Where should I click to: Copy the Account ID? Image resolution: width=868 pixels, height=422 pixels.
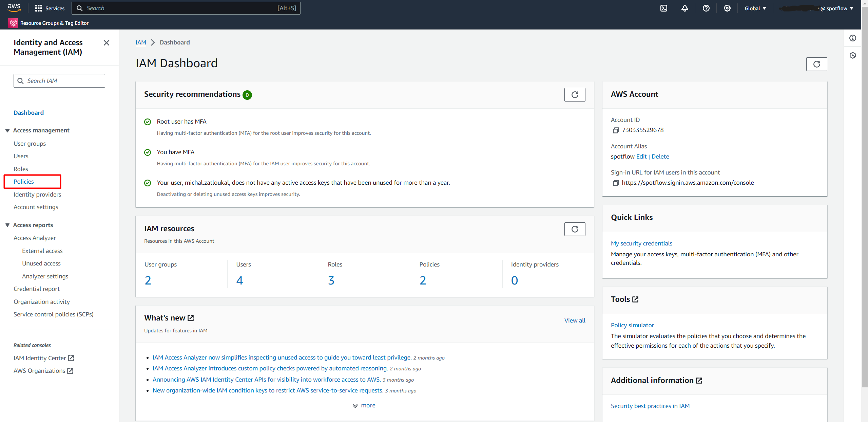616,130
